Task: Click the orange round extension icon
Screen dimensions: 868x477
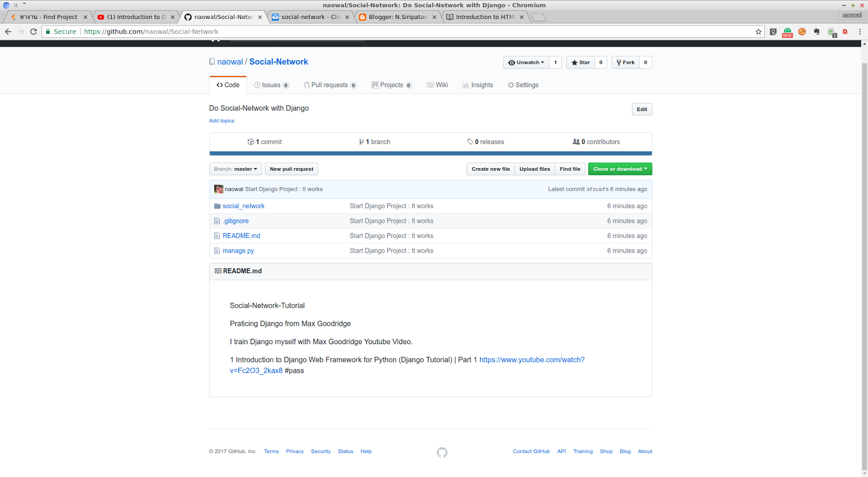Action: [802, 31]
